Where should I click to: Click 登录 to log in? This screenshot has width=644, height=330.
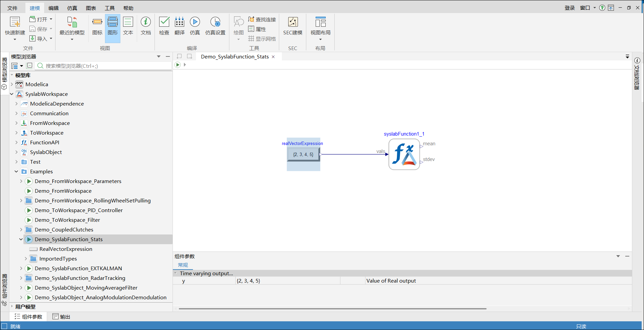pos(569,8)
